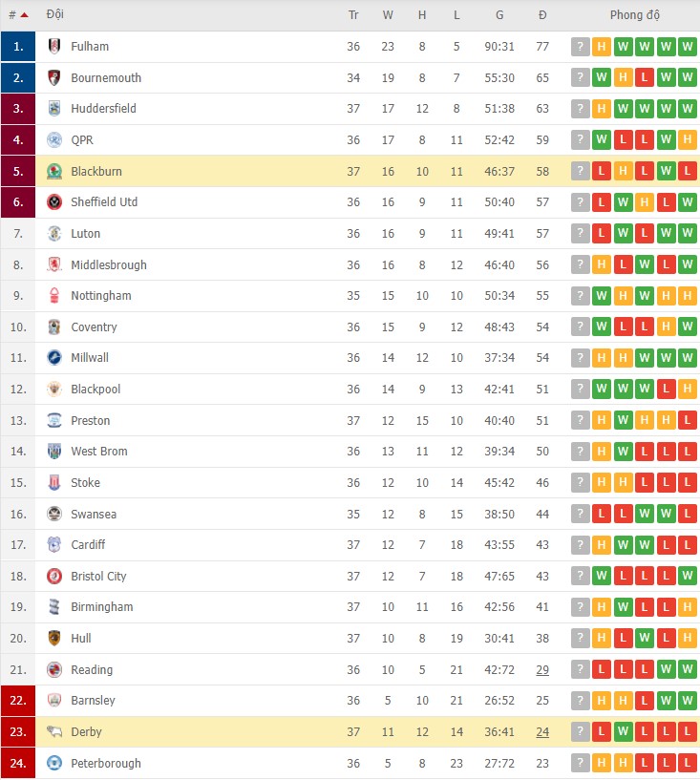Select the highlighted Blackburn table row
700x780 pixels.
(286, 171)
